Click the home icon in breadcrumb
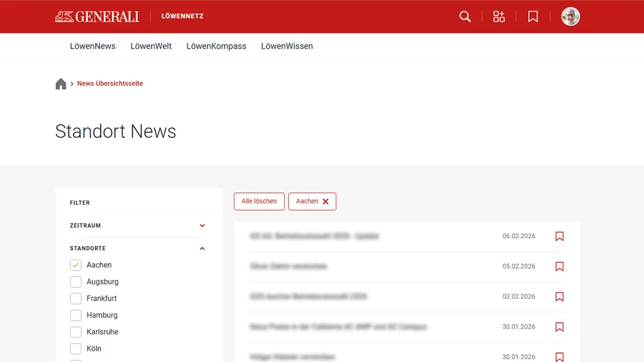Screen dimensions: 644x362 point(61,83)
